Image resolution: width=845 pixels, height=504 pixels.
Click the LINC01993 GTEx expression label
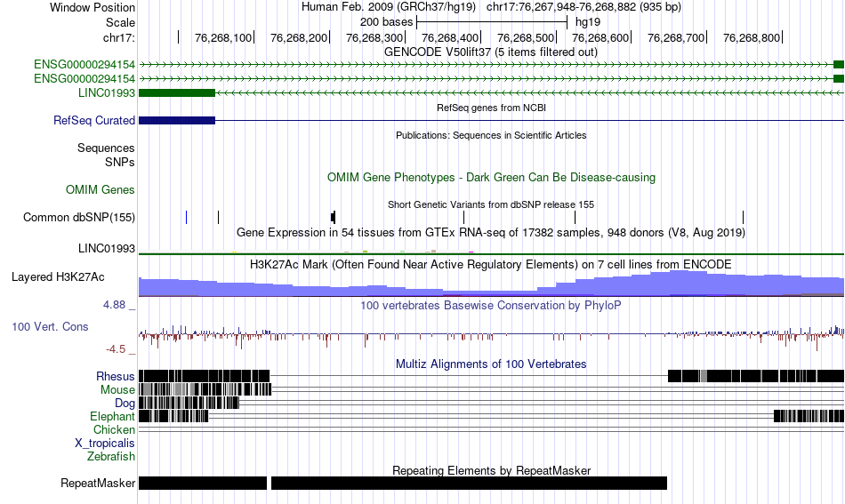pos(106,248)
